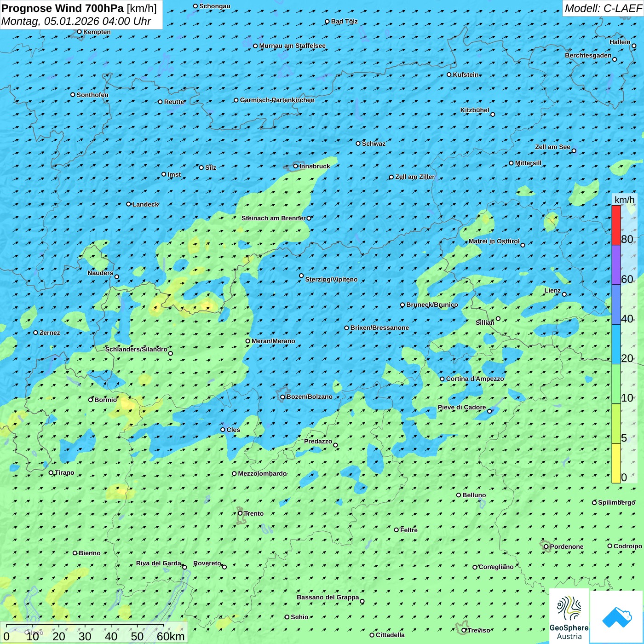644x644 pixels.
Task: Click the Lienz location marker
Action: click(x=564, y=294)
